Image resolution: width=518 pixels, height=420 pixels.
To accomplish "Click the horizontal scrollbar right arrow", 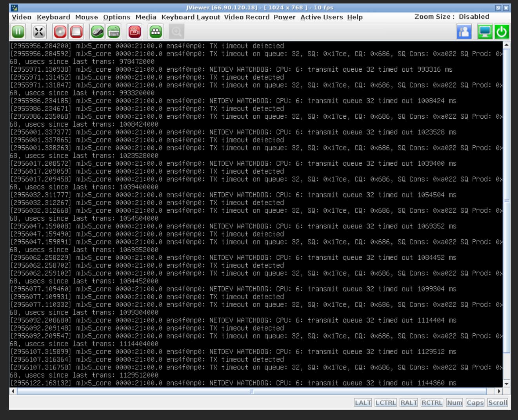I will coord(499,391).
